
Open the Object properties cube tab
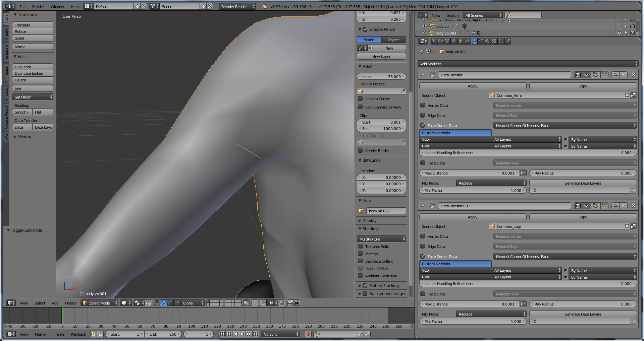461,41
